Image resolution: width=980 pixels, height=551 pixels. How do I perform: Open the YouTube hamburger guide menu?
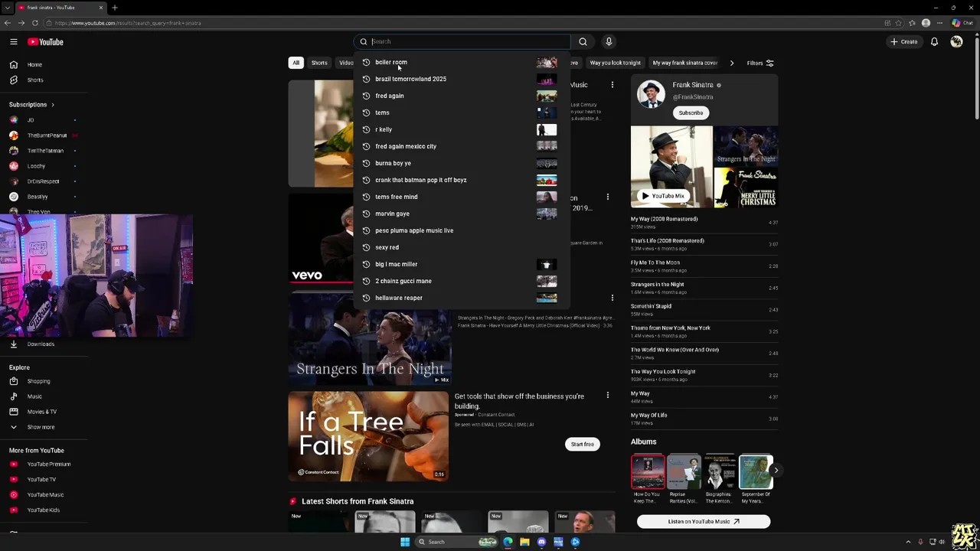(x=13, y=42)
